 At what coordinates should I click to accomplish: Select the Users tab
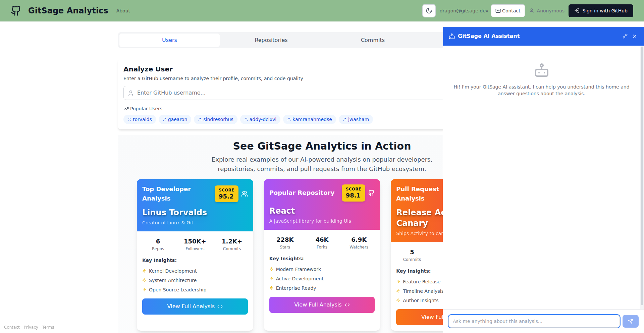[x=169, y=40]
